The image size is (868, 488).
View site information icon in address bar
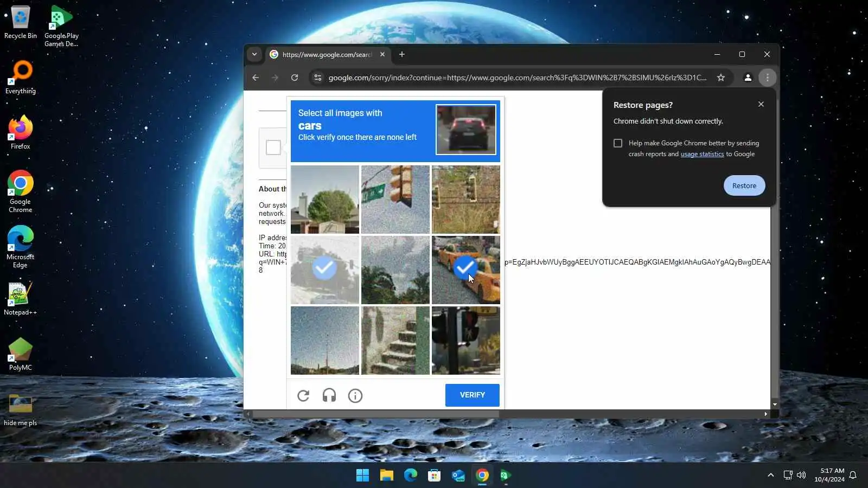(318, 78)
